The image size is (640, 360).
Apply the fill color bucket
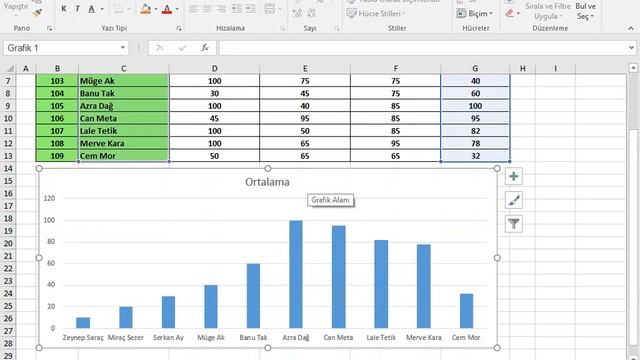tap(146, 9)
